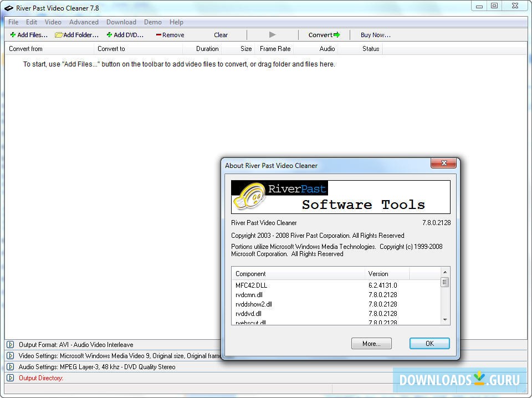This screenshot has width=532, height=398.
Task: Expand the Video Settings section
Action: tap(10, 356)
